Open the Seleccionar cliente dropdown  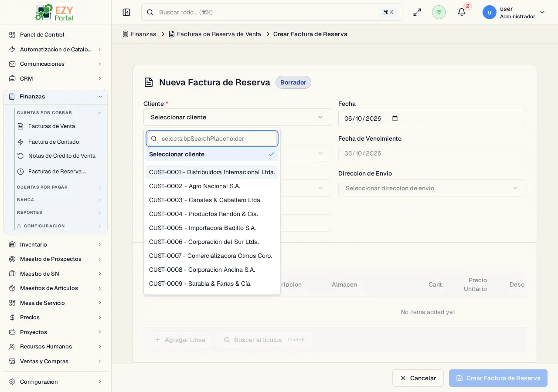(x=237, y=117)
